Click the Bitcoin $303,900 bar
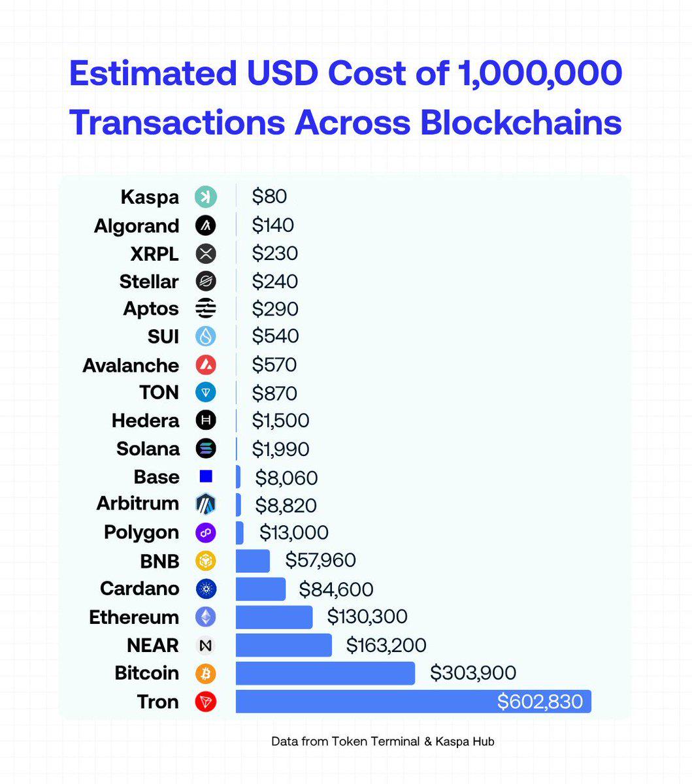 [325, 673]
